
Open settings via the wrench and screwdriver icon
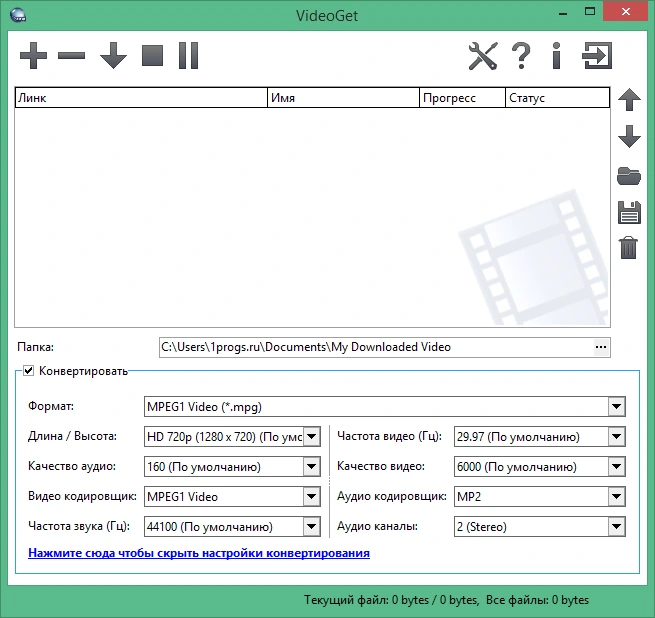coord(483,56)
